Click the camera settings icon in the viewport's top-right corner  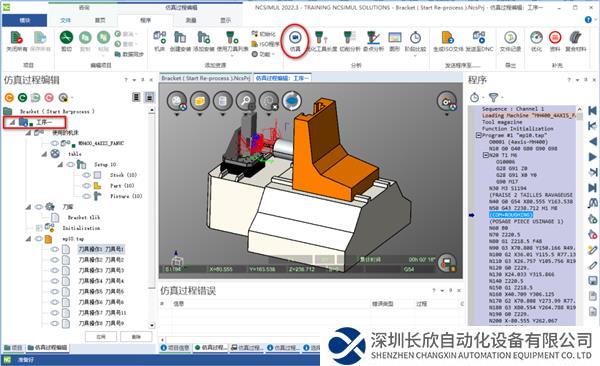coord(447,101)
